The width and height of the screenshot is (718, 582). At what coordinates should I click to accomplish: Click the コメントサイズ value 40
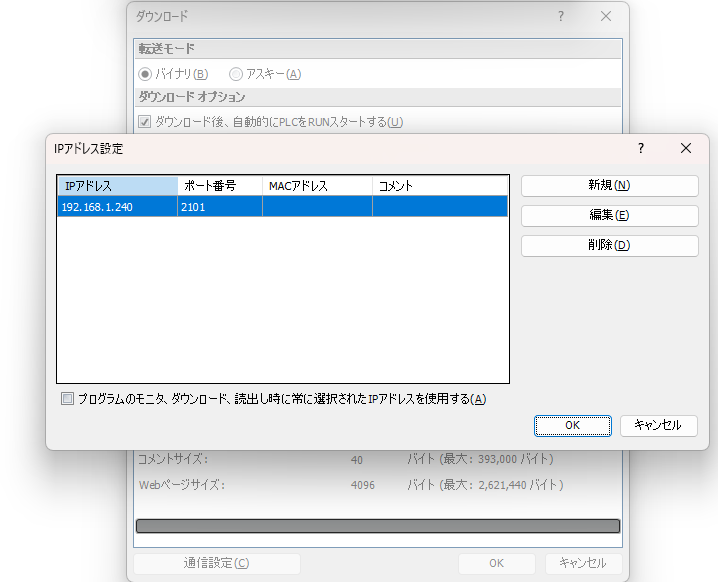tap(357, 459)
